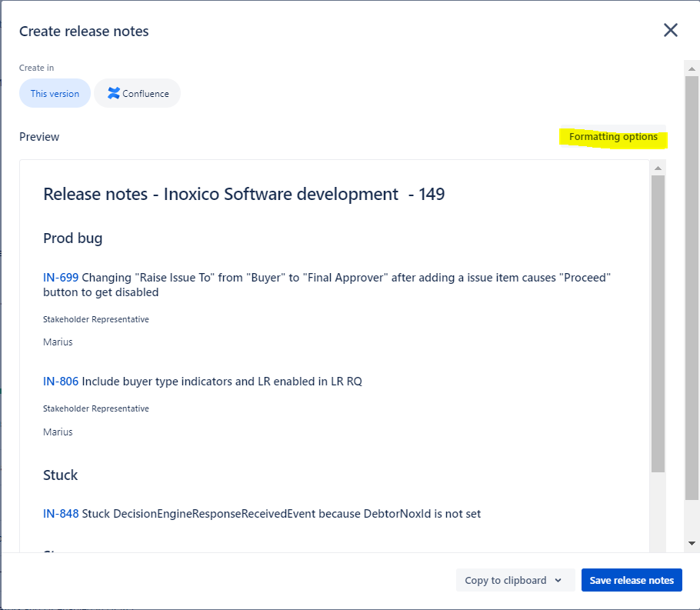This screenshot has width=700, height=610.
Task: Open issue link IN-806
Action: [x=61, y=382]
